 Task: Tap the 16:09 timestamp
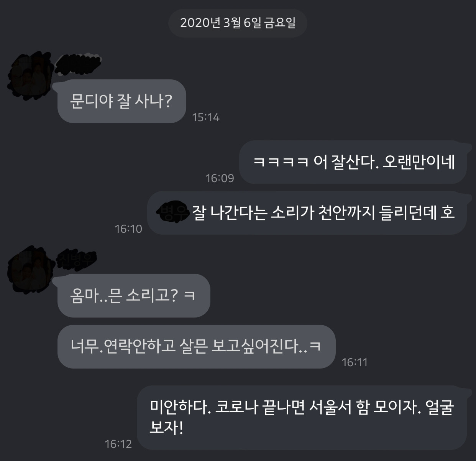click(x=220, y=178)
